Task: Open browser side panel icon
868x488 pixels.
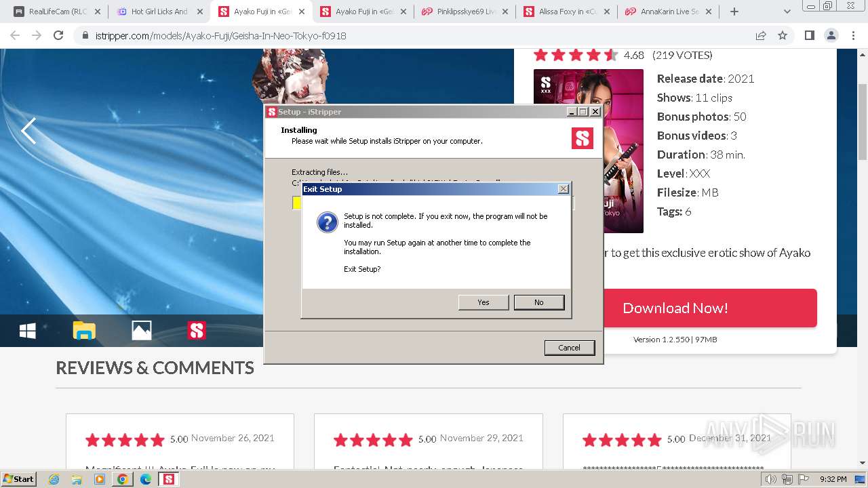Action: pos(809,35)
